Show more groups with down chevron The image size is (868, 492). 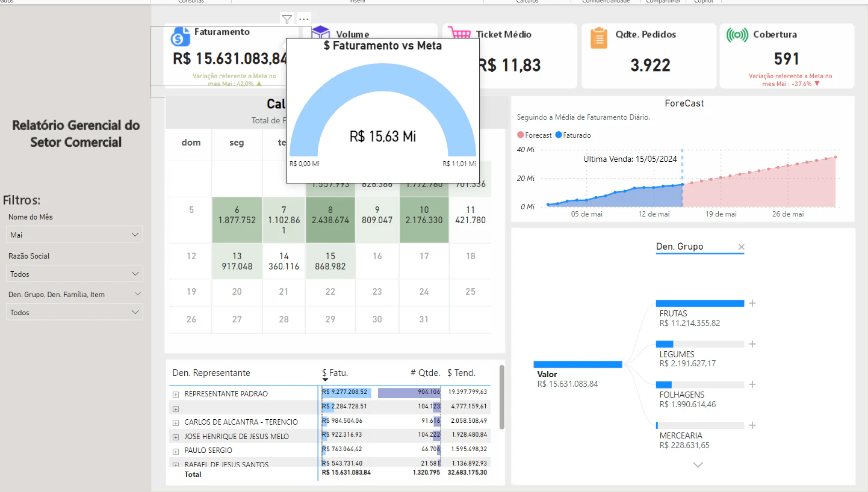[698, 465]
